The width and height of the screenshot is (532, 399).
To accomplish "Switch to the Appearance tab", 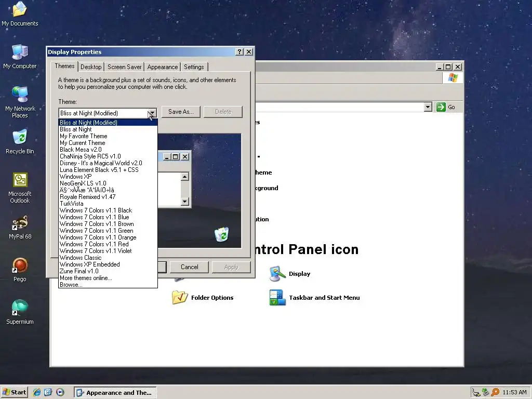I will click(162, 67).
